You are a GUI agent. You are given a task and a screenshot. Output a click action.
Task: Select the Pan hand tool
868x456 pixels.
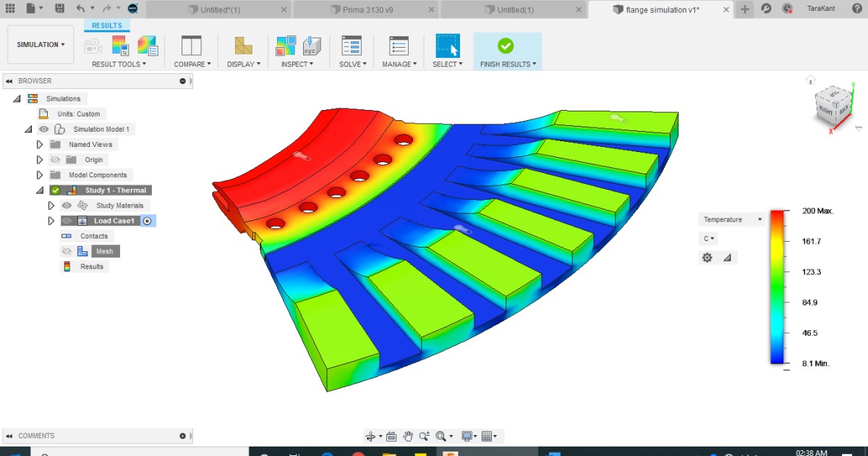[408, 436]
